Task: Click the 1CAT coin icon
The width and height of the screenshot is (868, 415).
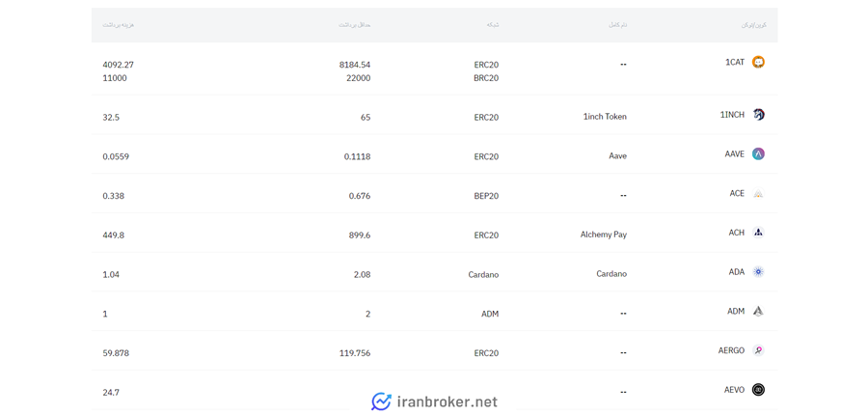Action: coord(758,62)
